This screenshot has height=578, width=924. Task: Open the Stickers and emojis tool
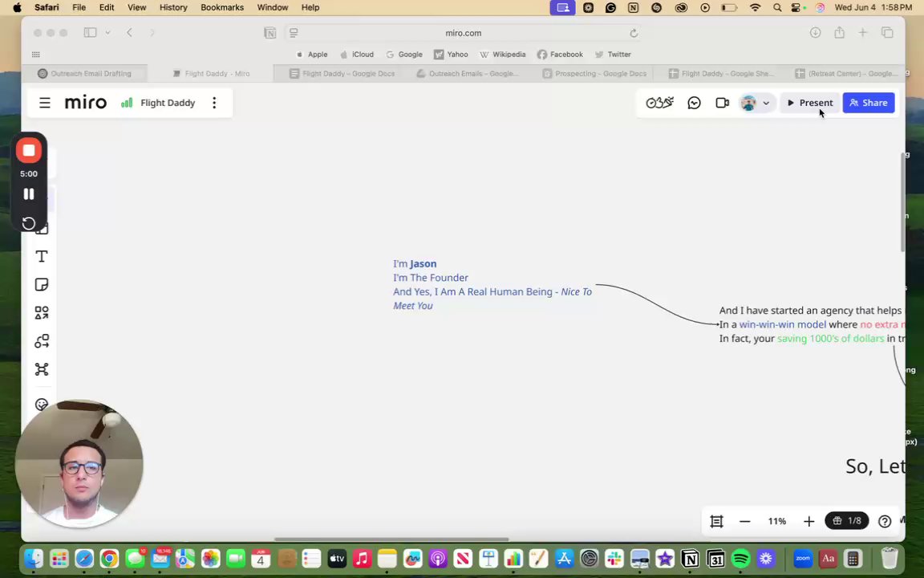pos(41,405)
